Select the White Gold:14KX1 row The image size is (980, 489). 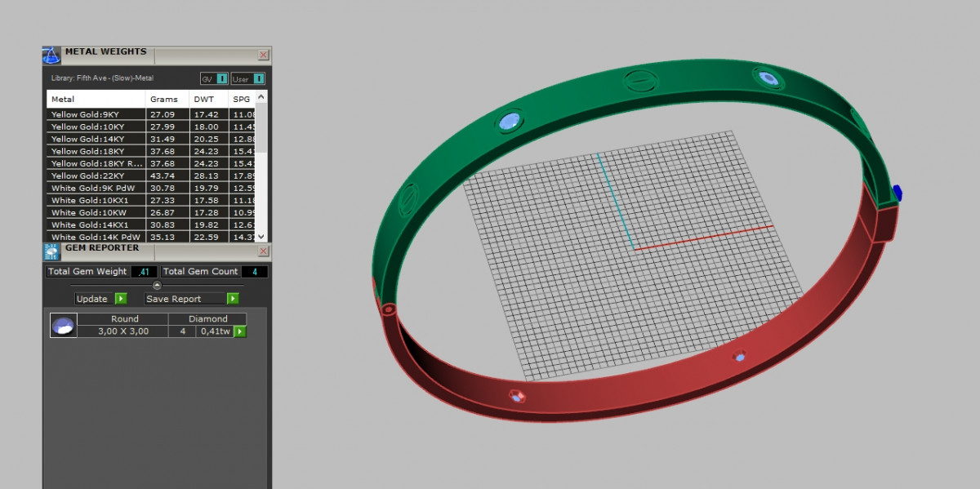coord(151,224)
